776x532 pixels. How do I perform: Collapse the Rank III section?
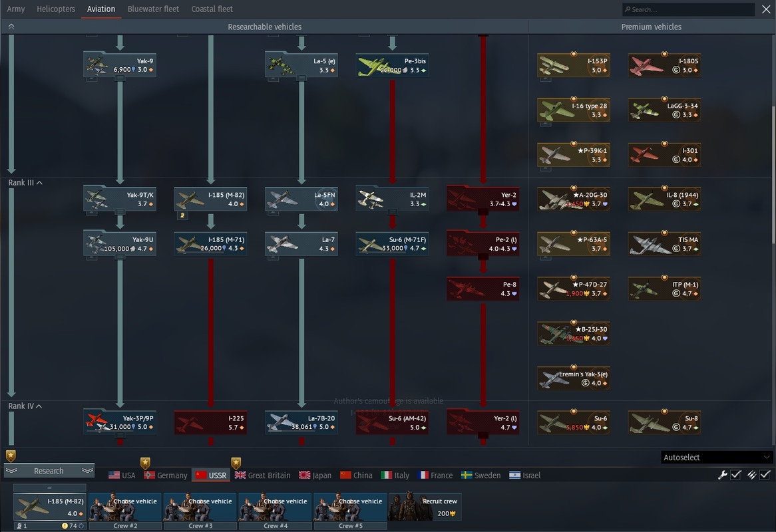[25, 182]
